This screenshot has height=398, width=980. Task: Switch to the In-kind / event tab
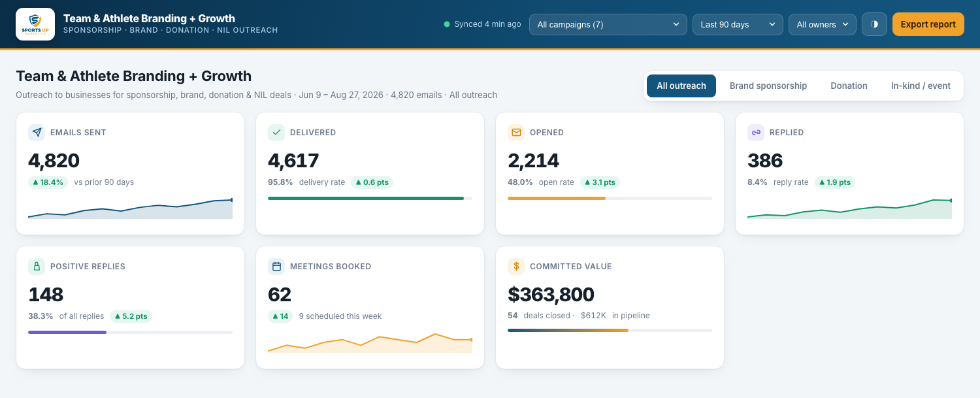tap(921, 86)
